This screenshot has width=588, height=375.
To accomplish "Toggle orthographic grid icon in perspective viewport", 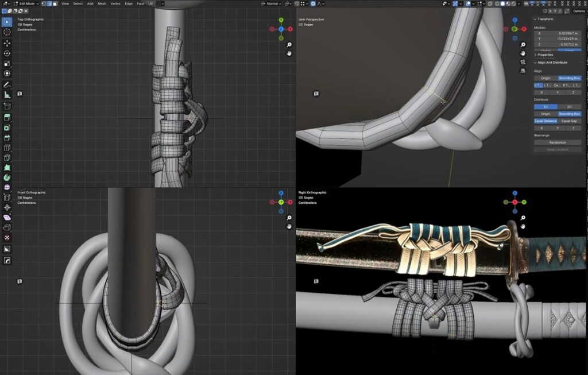I will point(523,71).
